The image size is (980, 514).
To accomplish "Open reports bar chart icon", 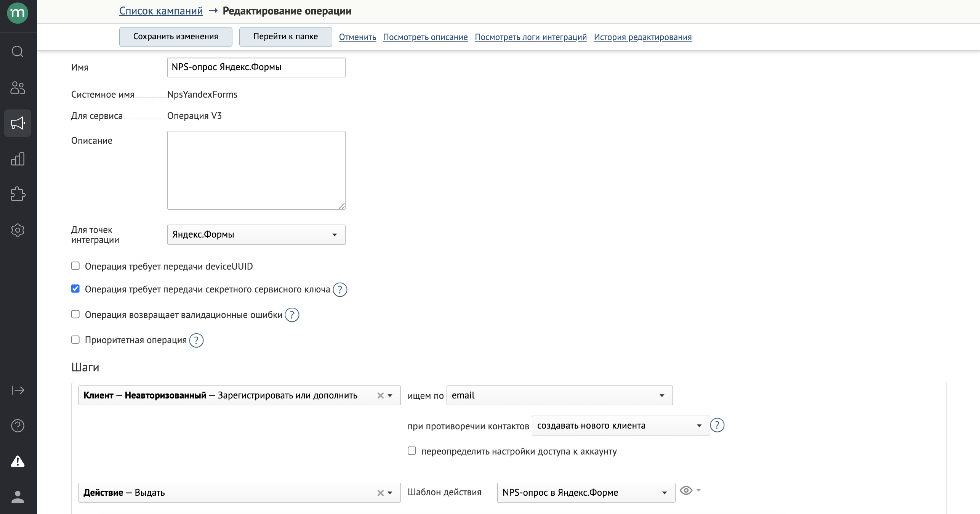I will tap(18, 159).
